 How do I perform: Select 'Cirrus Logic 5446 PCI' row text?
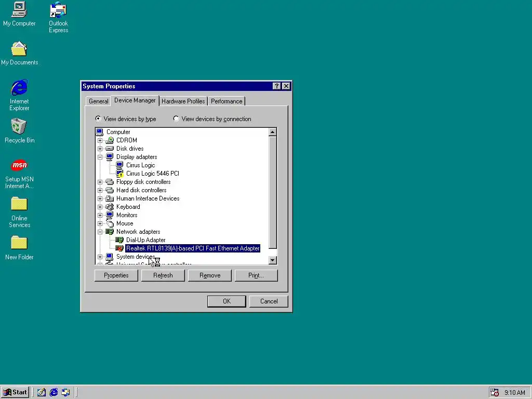[152, 174]
